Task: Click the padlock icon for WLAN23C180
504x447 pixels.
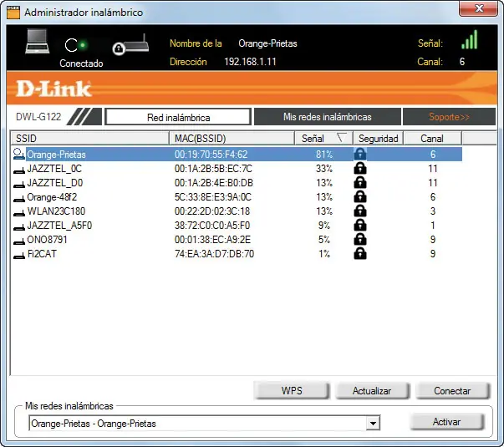Action: (360, 211)
